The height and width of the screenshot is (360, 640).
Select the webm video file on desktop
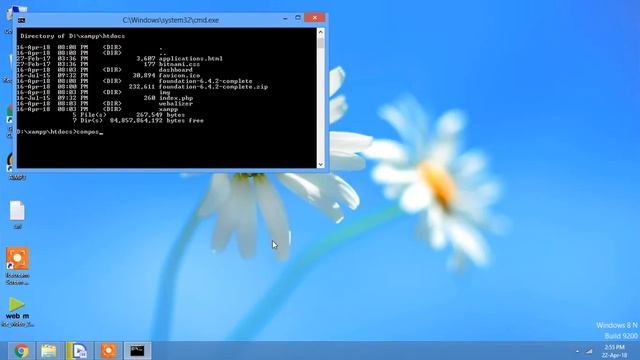pos(17,312)
